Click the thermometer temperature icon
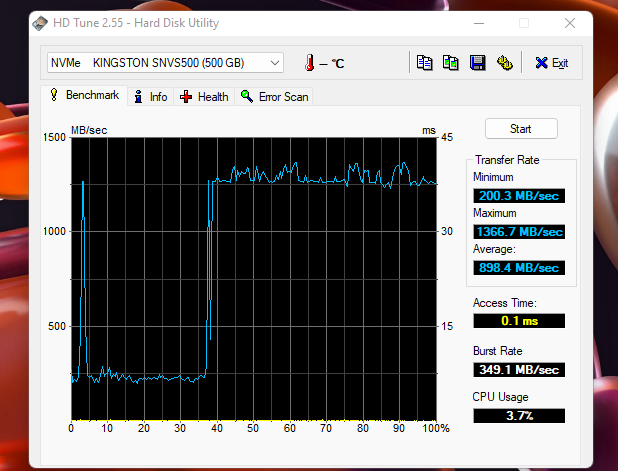 (309, 63)
